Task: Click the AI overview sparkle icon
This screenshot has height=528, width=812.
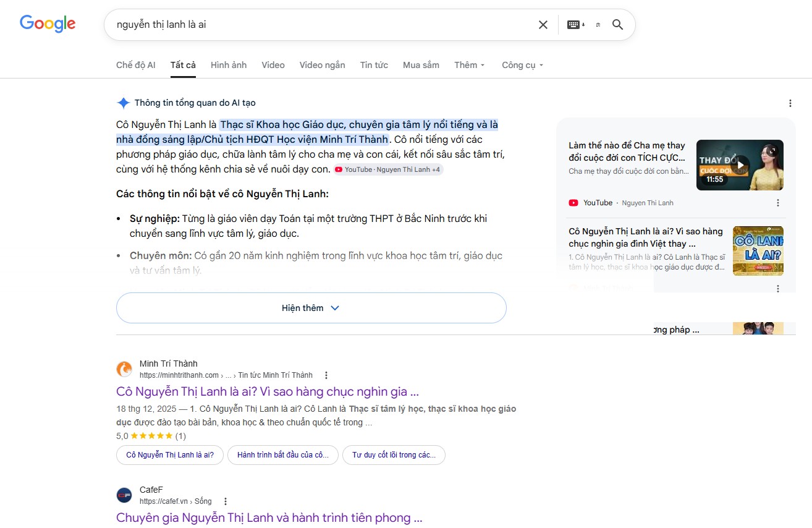Action: [123, 103]
